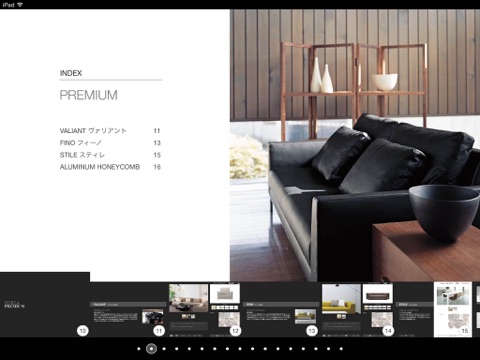This screenshot has width=480, height=360.
Task: Open the ALUMINUM HONEYCOMB index entry
Action: pos(110,167)
